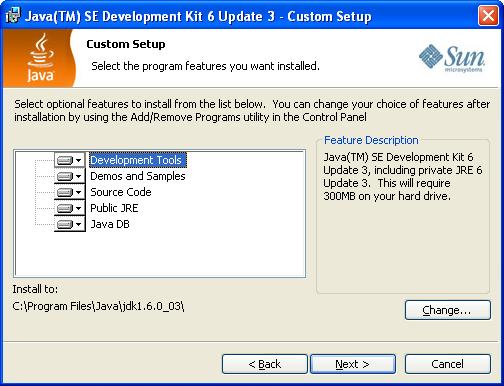This screenshot has height=386, width=504.
Task: Click the Change... install folder button
Action: [448, 310]
